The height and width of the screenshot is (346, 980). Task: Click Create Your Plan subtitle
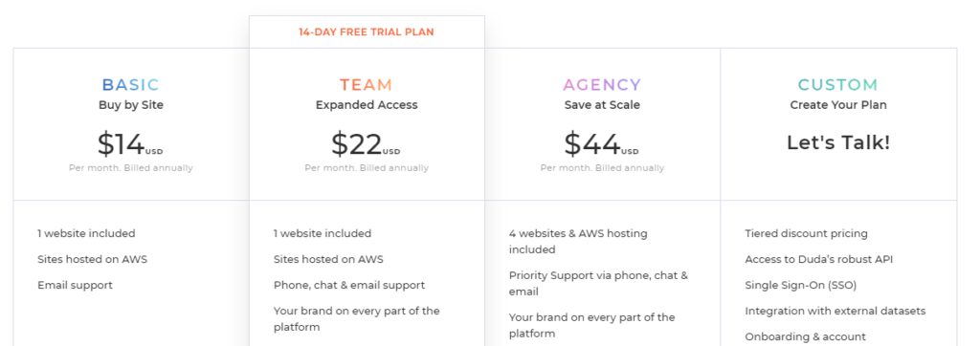(x=838, y=105)
